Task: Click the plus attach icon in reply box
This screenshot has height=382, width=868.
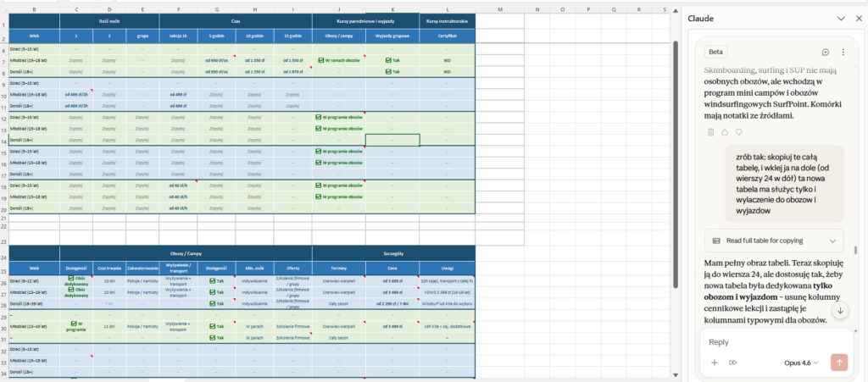Action: 714,363
